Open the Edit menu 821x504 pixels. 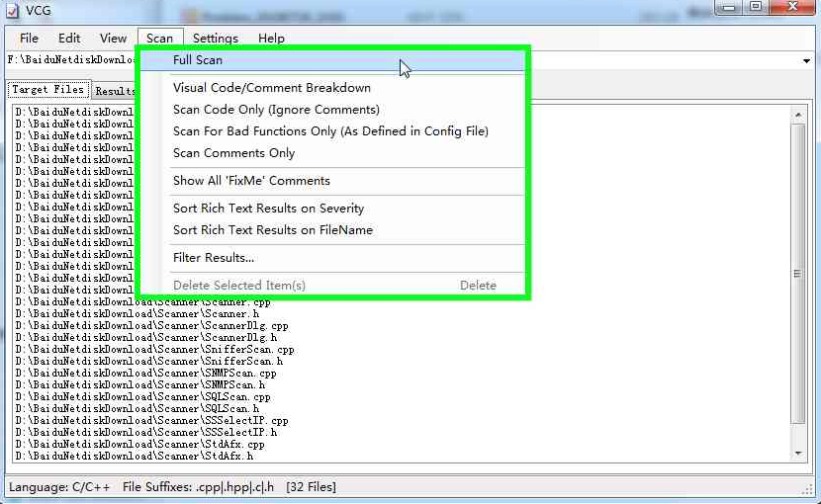pos(69,39)
